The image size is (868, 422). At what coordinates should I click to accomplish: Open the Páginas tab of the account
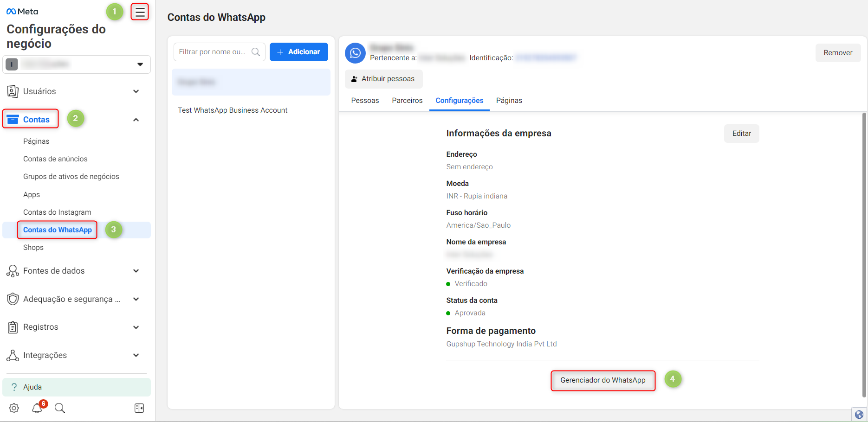click(509, 100)
